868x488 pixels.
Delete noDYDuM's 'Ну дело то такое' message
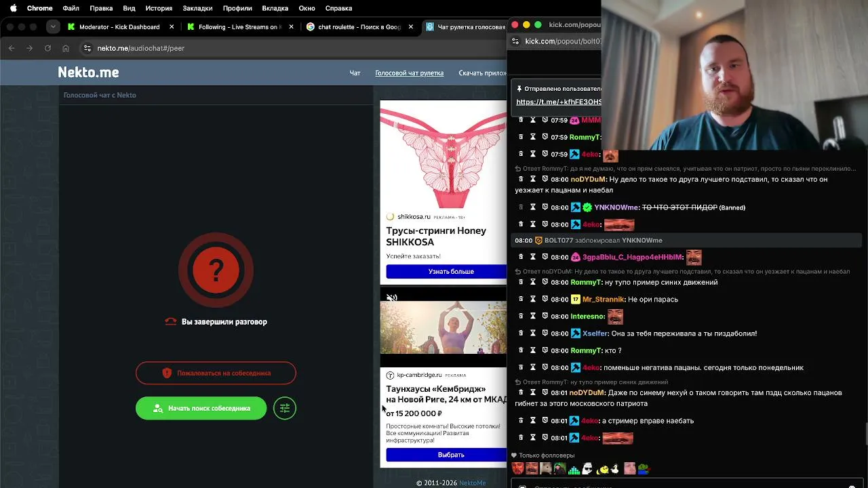click(521, 179)
